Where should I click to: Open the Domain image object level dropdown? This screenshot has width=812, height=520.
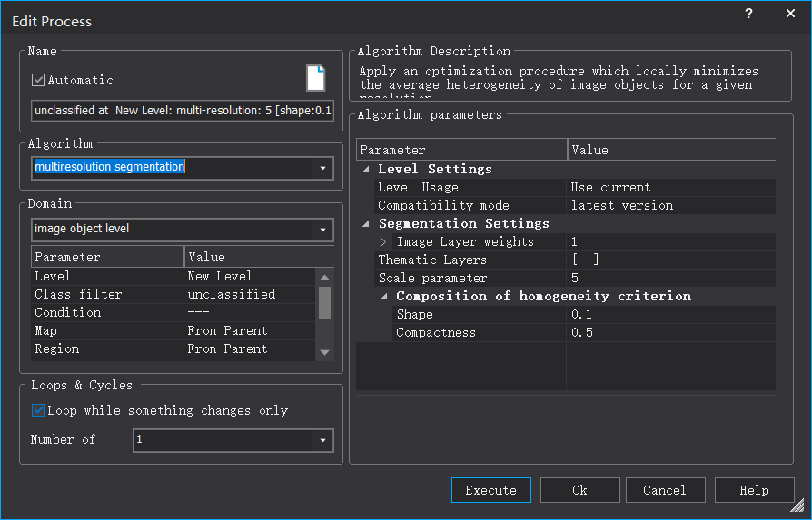click(323, 230)
